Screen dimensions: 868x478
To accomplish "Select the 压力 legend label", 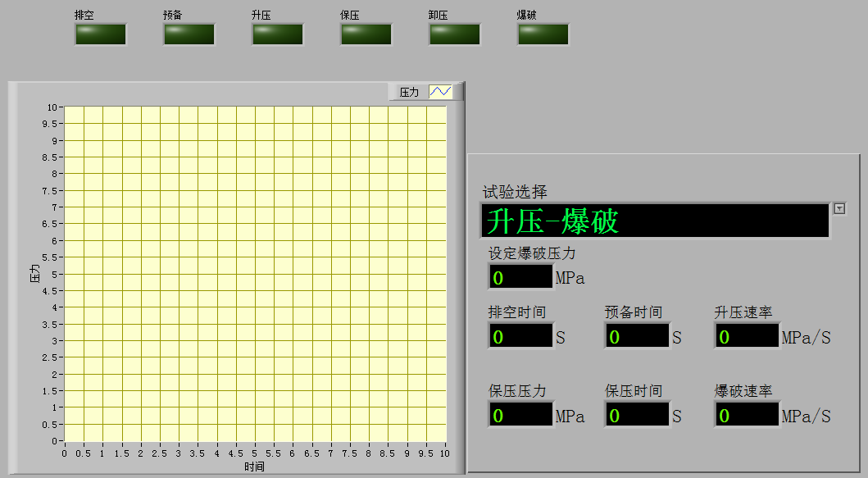I will (407, 91).
